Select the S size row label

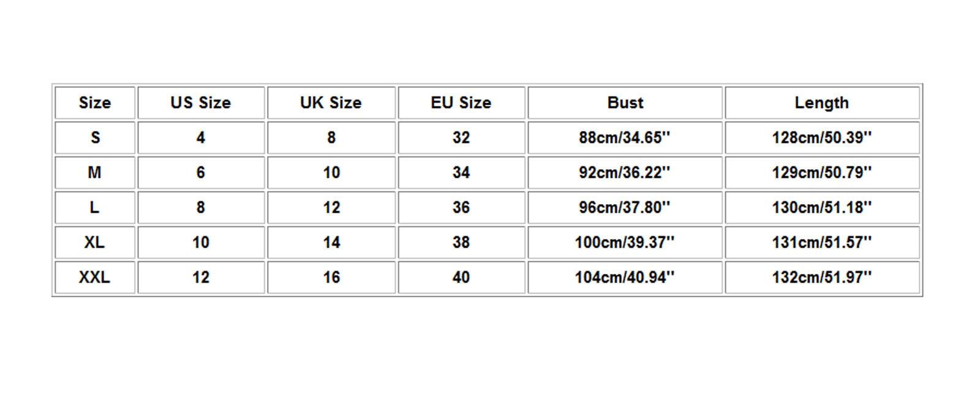[95, 137]
